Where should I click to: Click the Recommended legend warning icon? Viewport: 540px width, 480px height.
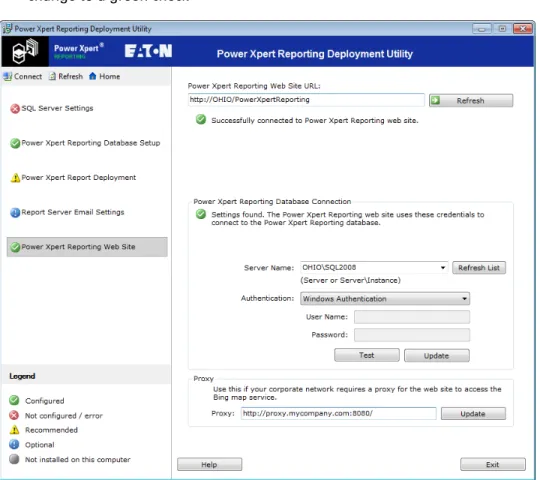pos(14,430)
